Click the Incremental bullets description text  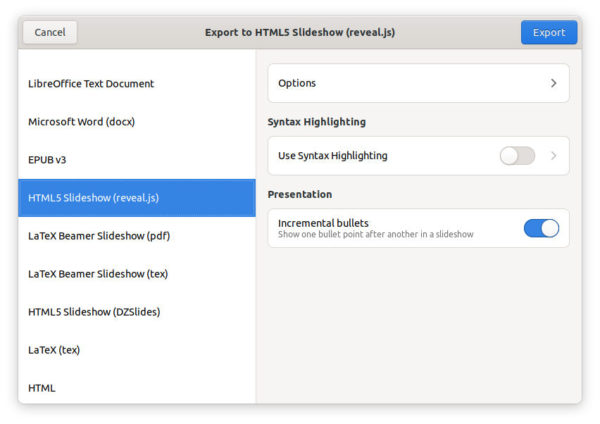[x=375, y=234]
